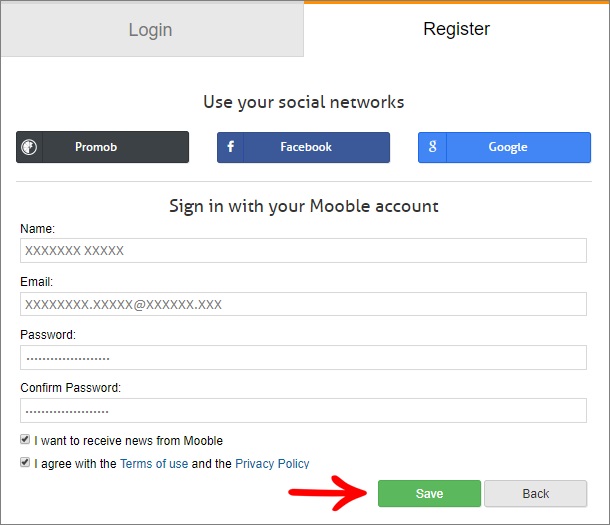Register with the Facebook button
The width and height of the screenshot is (610, 525).
[x=303, y=147]
